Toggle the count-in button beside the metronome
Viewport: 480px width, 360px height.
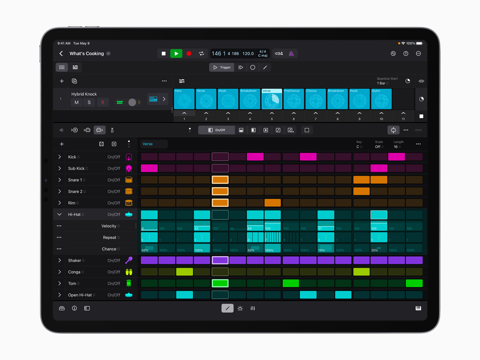(x=279, y=54)
